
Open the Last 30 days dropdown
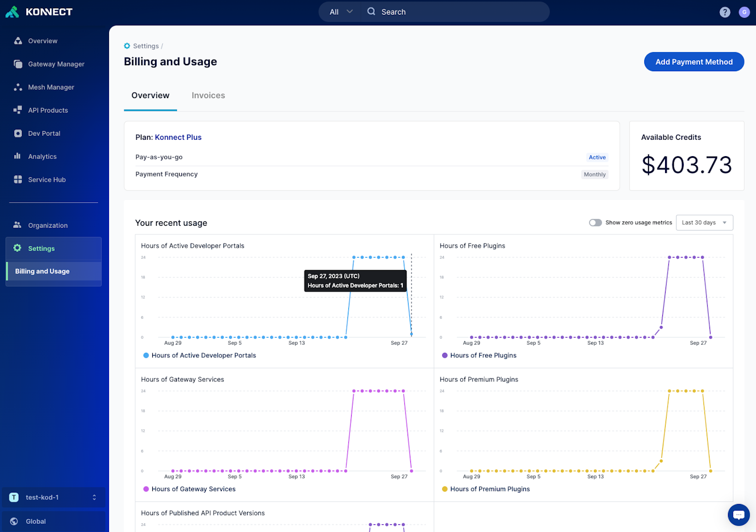(704, 222)
